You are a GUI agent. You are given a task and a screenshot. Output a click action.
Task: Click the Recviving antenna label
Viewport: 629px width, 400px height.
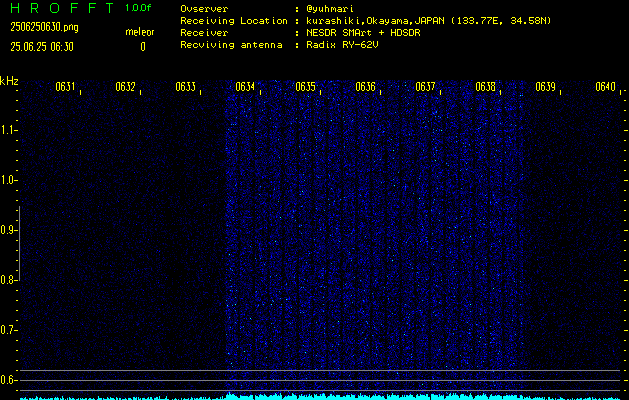coord(231,45)
